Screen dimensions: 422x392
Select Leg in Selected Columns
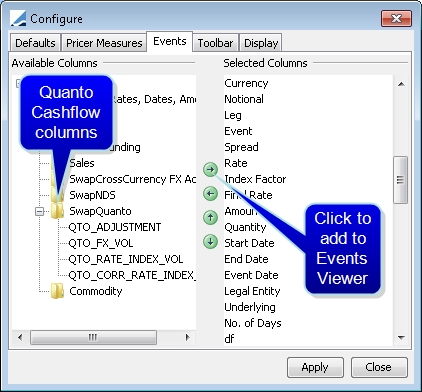233,115
